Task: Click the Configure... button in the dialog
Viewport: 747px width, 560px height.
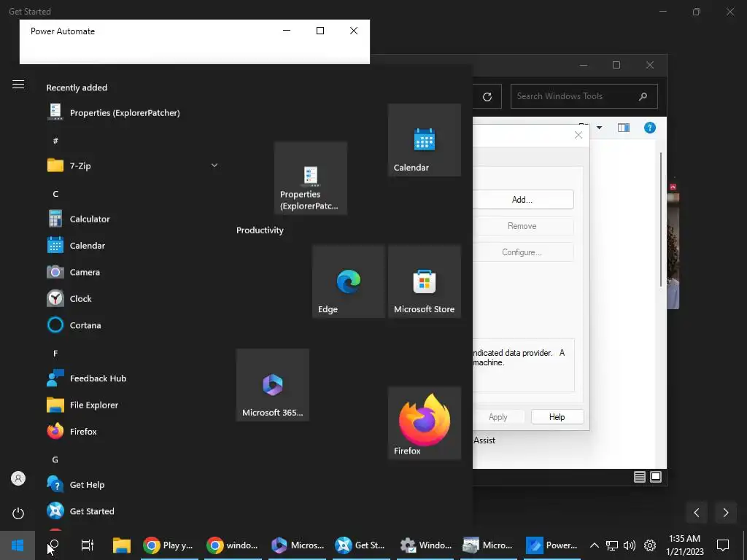Action: 522,252
